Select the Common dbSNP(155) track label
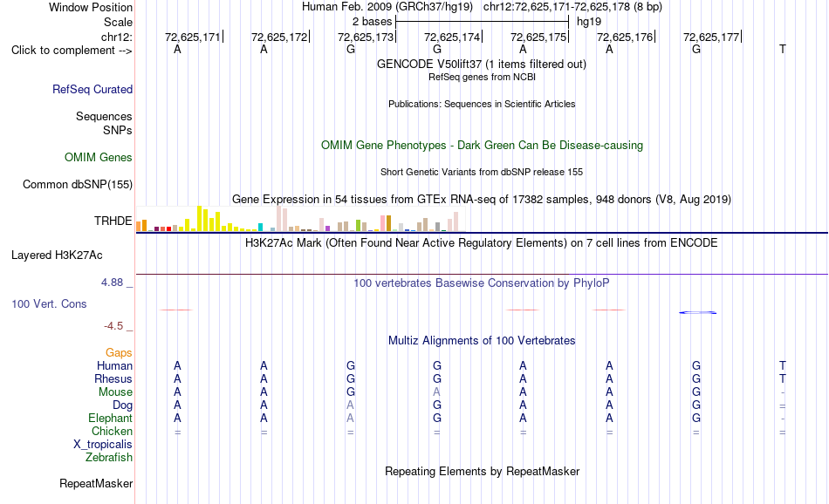The image size is (829, 504). (78, 184)
